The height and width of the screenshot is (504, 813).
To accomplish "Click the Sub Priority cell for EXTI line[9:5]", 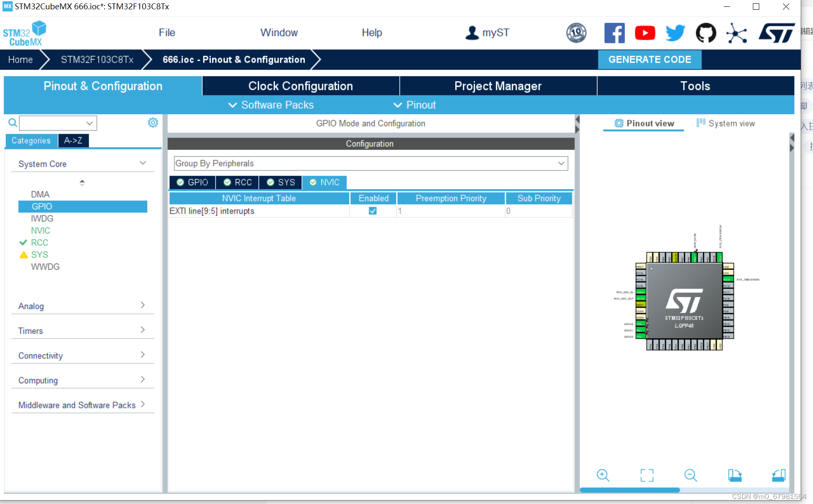I will [x=539, y=211].
